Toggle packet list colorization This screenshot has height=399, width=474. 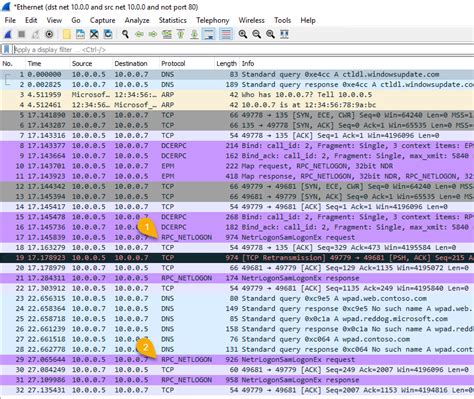click(x=226, y=34)
